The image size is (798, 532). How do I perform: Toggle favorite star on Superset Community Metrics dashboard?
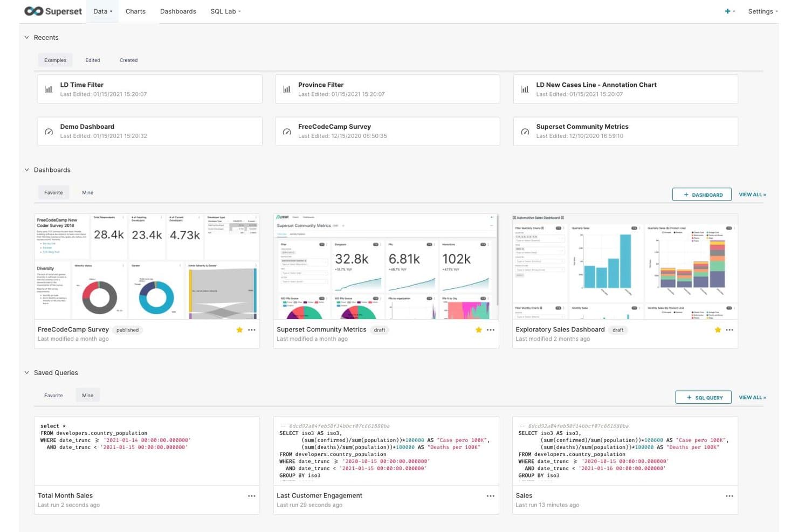click(x=478, y=330)
